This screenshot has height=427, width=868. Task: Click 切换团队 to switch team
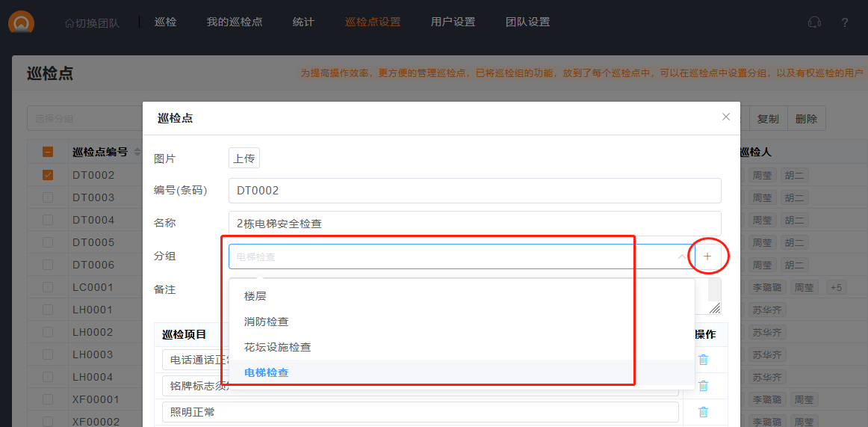tap(92, 23)
